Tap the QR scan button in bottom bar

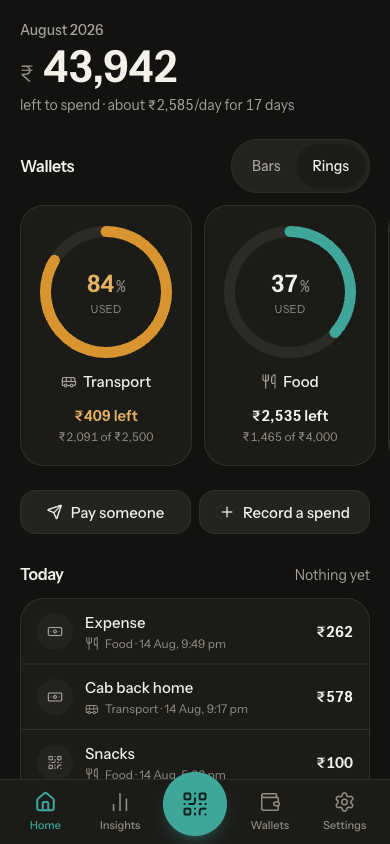pos(195,804)
